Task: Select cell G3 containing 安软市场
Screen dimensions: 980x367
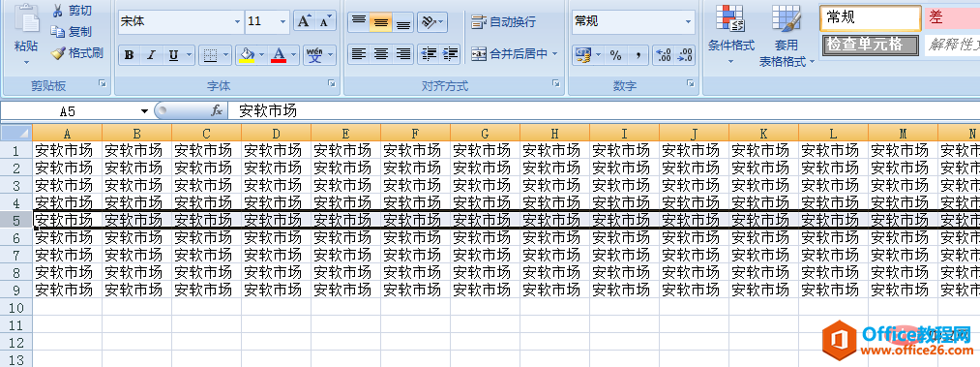Action: (x=485, y=185)
